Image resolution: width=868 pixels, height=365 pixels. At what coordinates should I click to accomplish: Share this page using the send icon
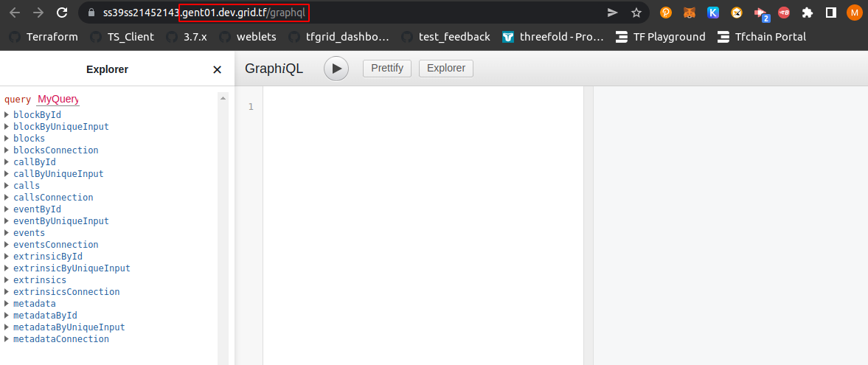click(x=612, y=13)
